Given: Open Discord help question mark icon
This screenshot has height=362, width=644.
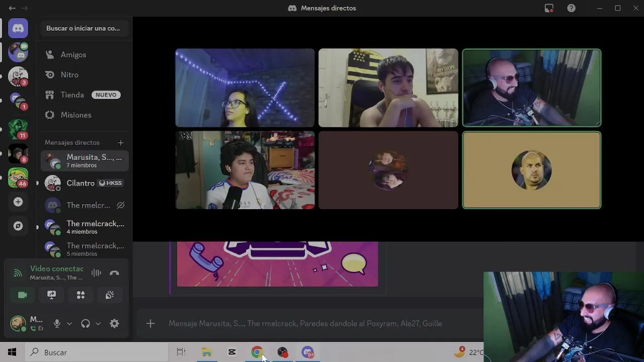Looking at the screenshot, I should click(x=571, y=8).
